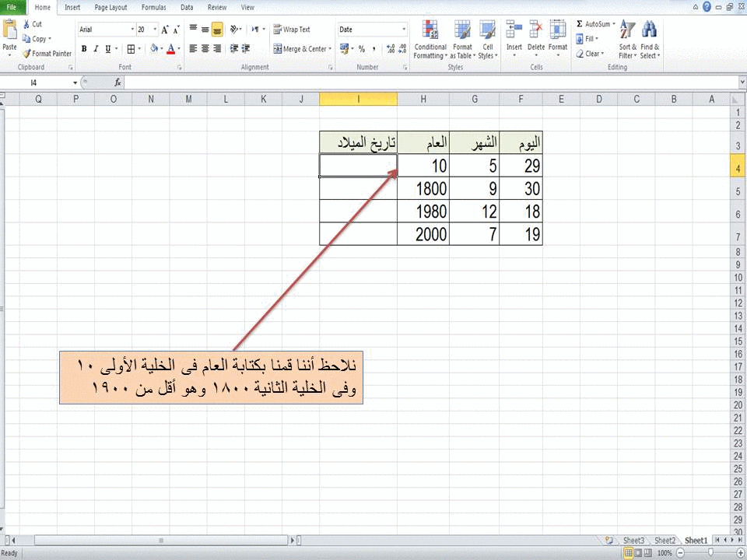Open the Clear dropdown
The width and height of the screenshot is (747, 560).
(x=590, y=54)
